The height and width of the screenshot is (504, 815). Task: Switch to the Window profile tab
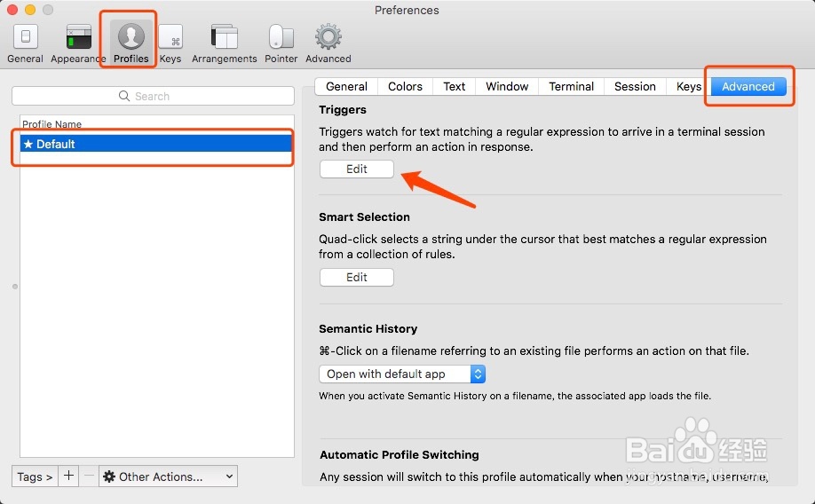507,86
